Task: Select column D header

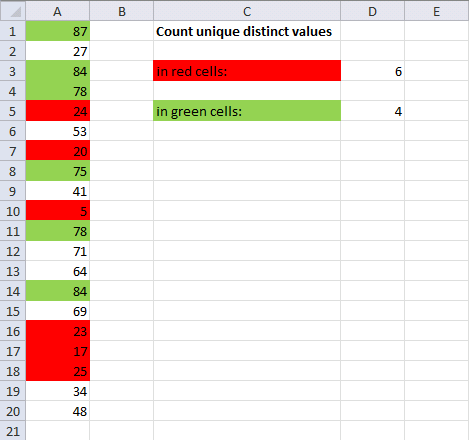Action: tap(373, 11)
